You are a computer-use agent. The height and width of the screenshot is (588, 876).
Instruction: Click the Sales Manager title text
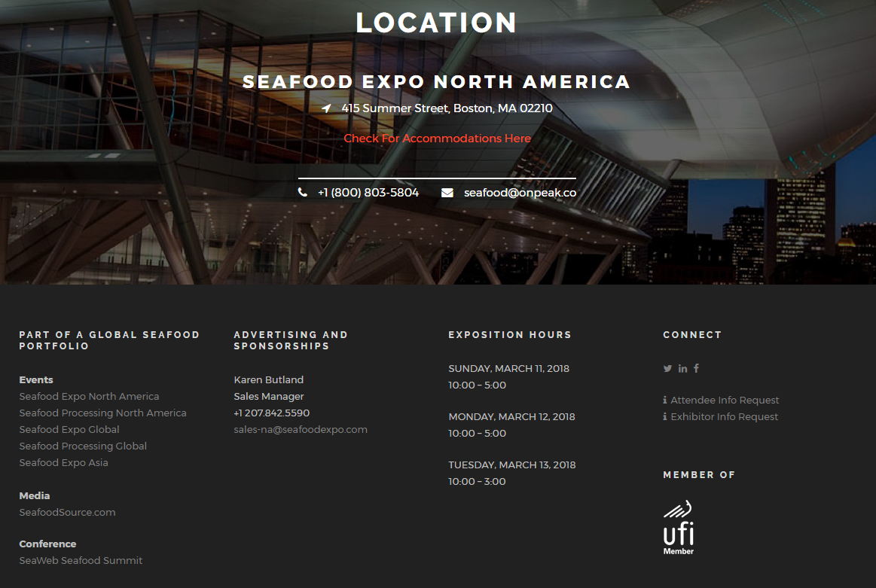coord(269,397)
